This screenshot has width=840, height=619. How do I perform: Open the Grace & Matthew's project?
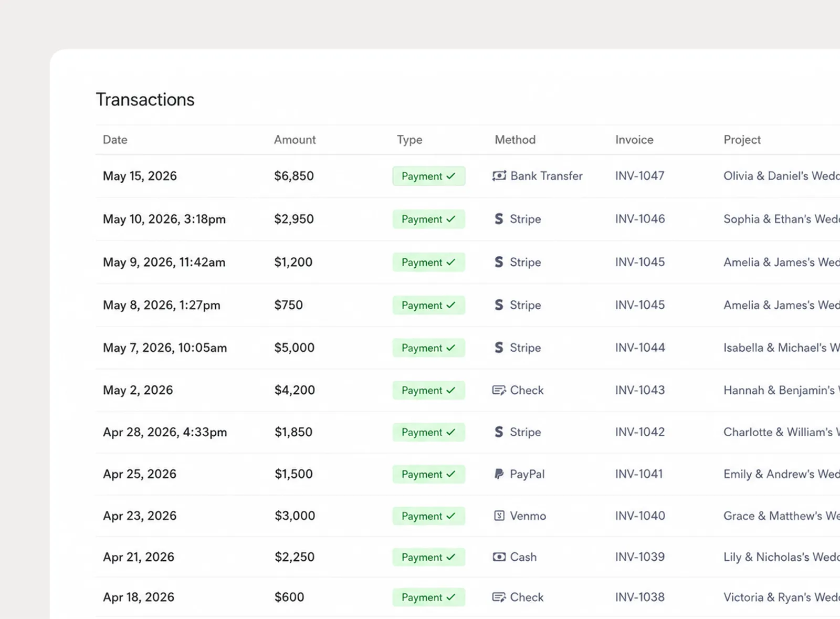[x=781, y=516]
